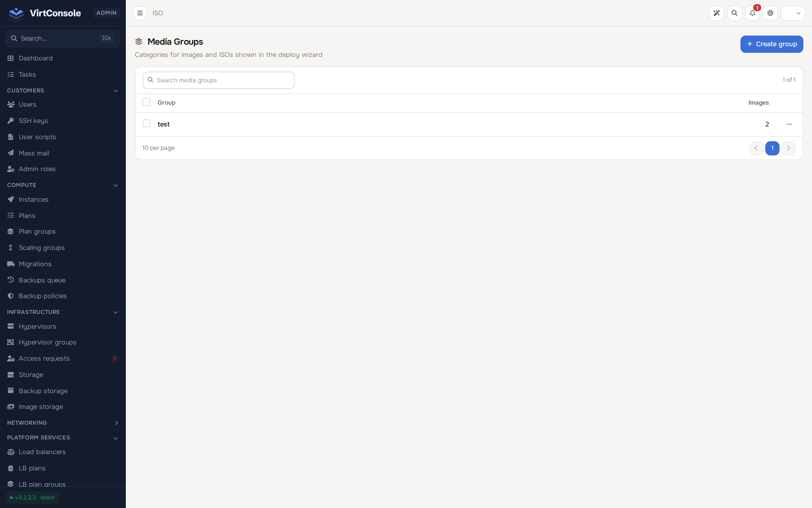Focus the sidebar Search box

[x=63, y=38]
